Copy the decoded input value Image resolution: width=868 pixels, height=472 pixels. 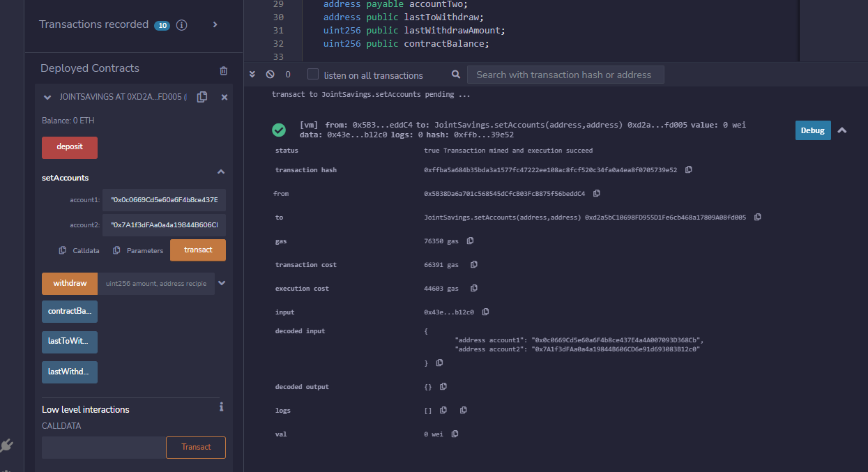439,363
